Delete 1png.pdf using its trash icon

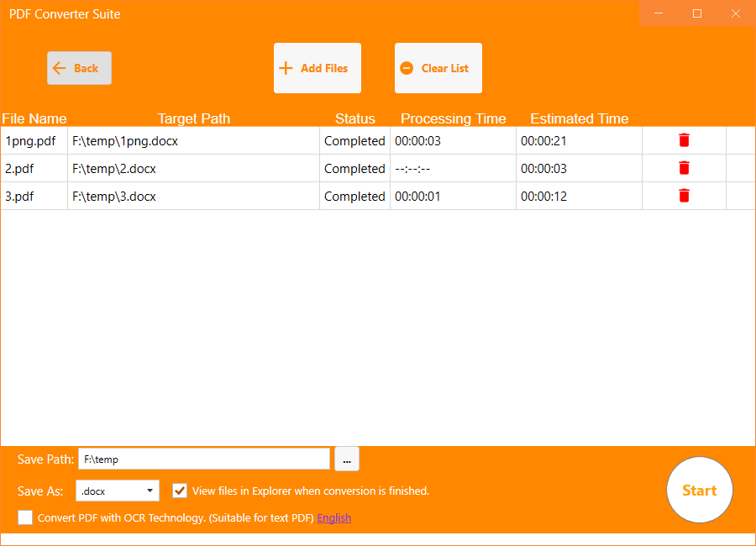[683, 140]
